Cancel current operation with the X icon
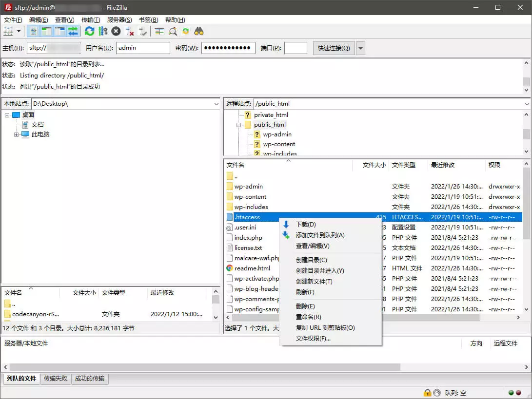Image resolution: width=532 pixels, height=399 pixels. [x=116, y=31]
